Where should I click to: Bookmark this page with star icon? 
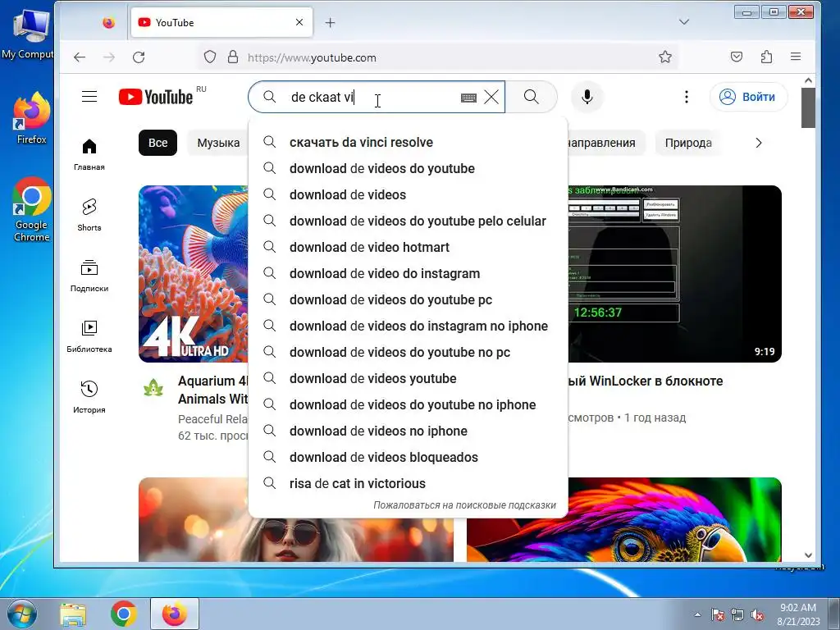click(x=664, y=57)
